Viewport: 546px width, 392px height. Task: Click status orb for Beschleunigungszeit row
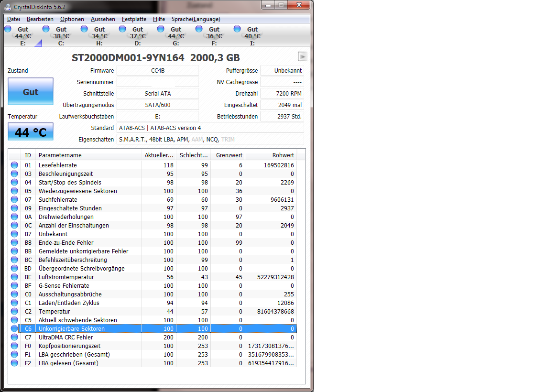point(14,174)
